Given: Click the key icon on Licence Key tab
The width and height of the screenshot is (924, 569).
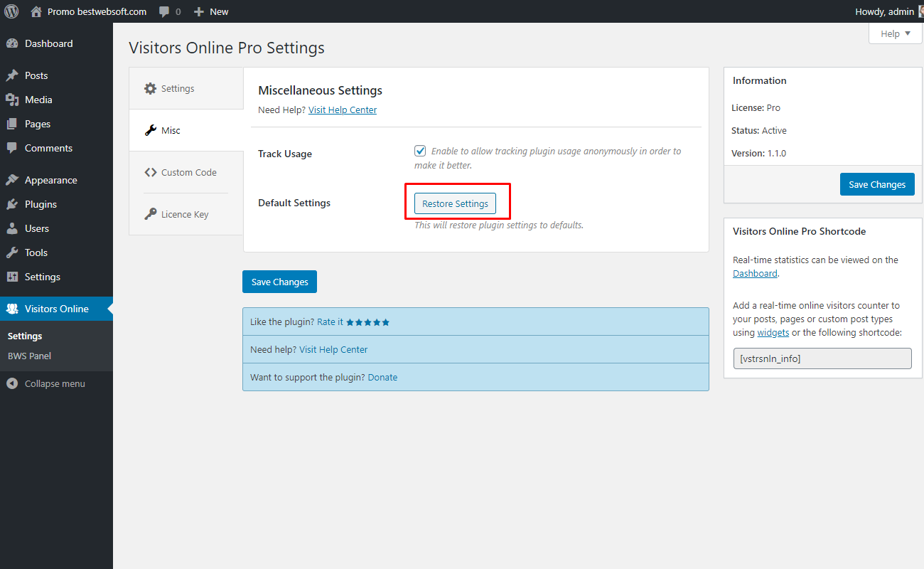Looking at the screenshot, I should click(150, 214).
